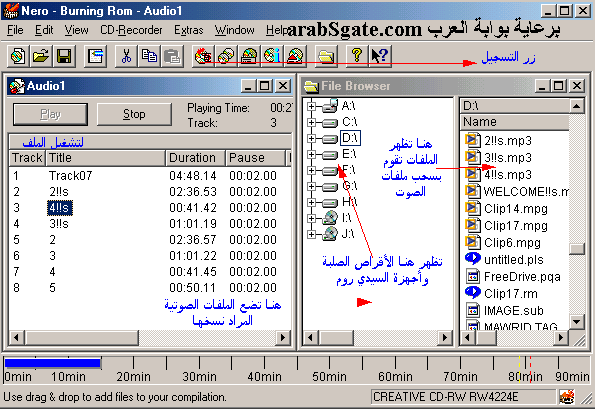This screenshot has height=409, width=595.
Task: Expand the A:\ floppy drive node
Action: 311,106
